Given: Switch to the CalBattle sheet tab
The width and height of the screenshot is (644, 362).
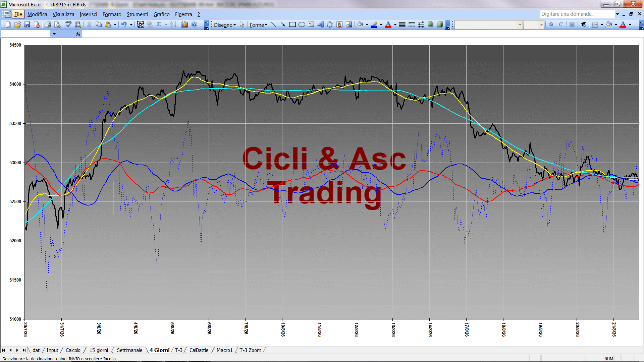Looking at the screenshot, I should click(x=199, y=350).
